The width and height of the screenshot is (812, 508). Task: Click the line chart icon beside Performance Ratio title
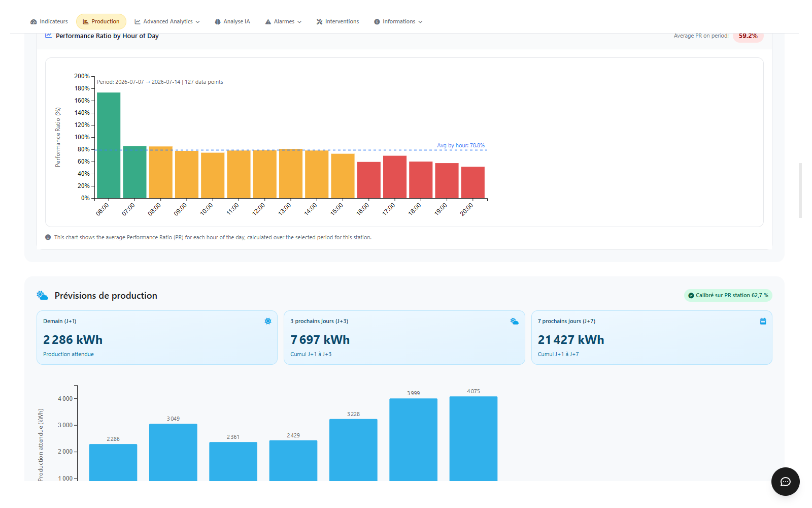[49, 36]
